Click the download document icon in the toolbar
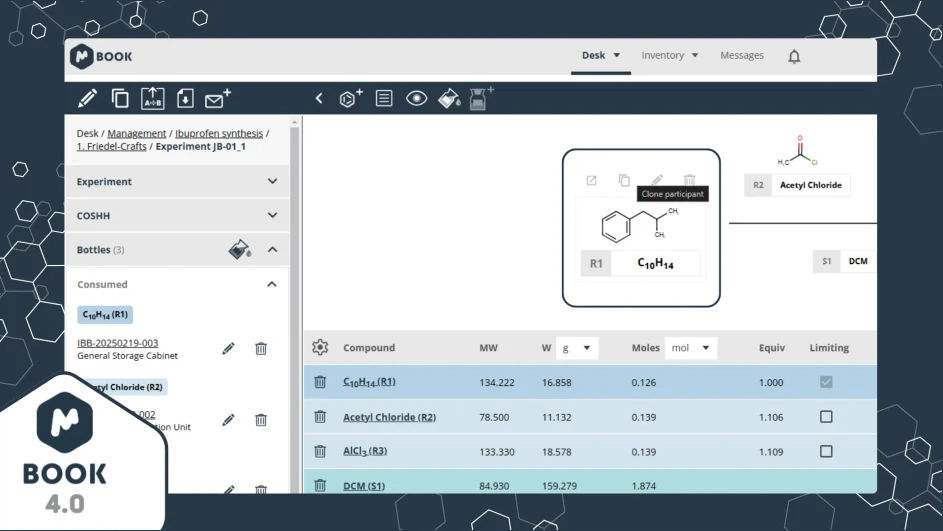The width and height of the screenshot is (943, 531). [x=185, y=98]
